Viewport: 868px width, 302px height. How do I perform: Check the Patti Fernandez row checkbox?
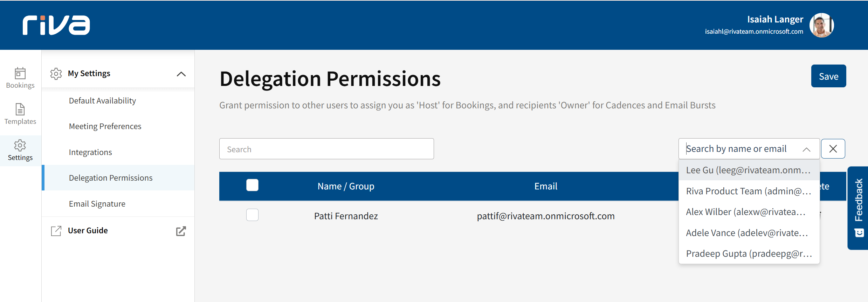point(252,215)
